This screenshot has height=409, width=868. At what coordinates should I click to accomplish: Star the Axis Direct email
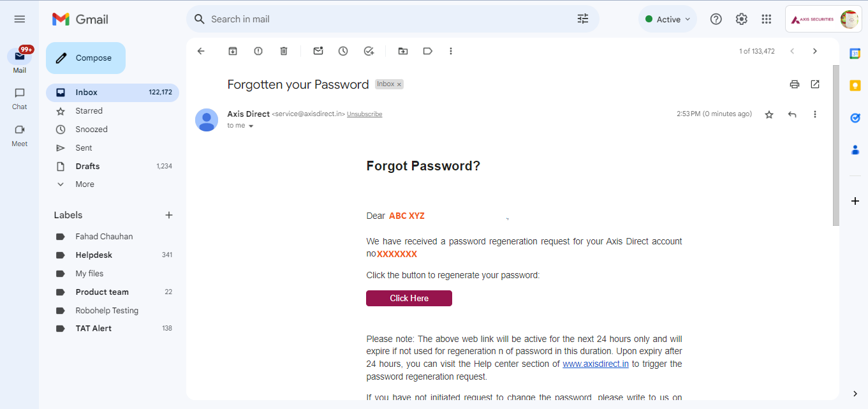point(769,115)
